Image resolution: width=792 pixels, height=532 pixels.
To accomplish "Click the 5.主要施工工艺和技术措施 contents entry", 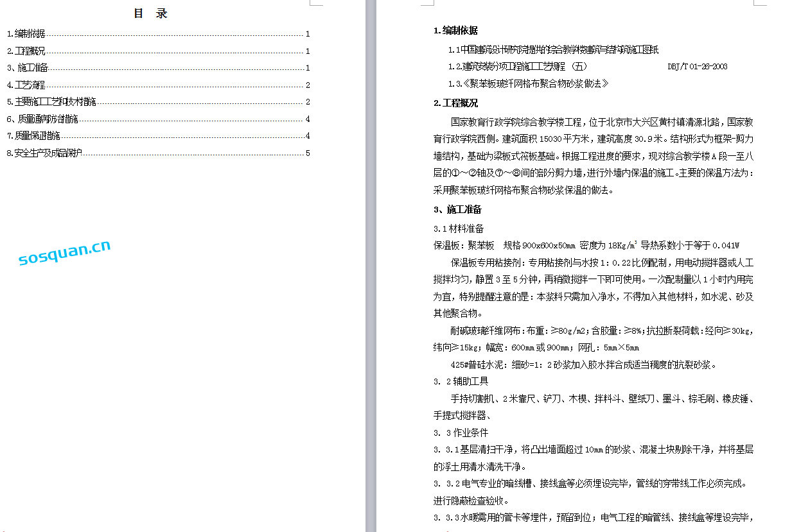I will pos(51,102).
